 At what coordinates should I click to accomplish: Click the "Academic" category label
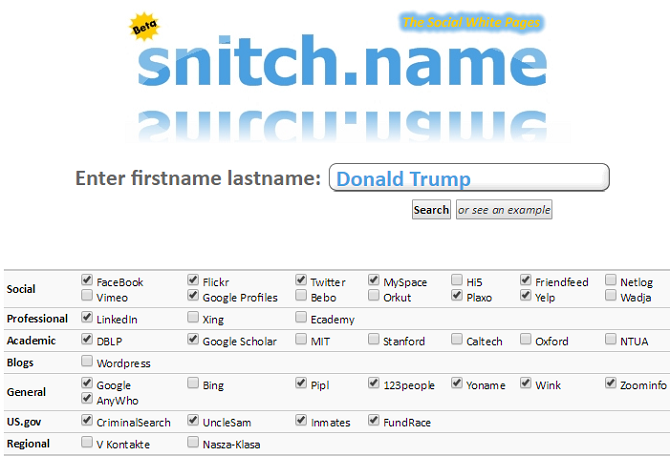pyautogui.click(x=31, y=341)
